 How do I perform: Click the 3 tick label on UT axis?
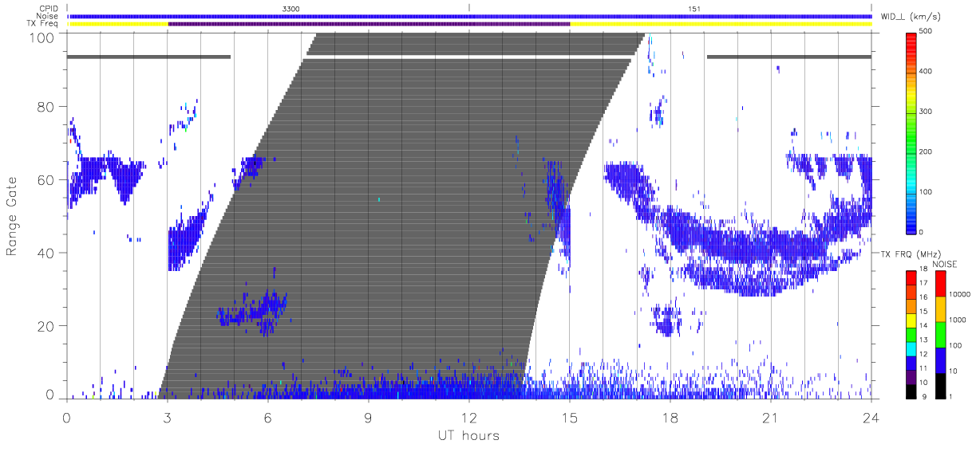click(x=167, y=418)
